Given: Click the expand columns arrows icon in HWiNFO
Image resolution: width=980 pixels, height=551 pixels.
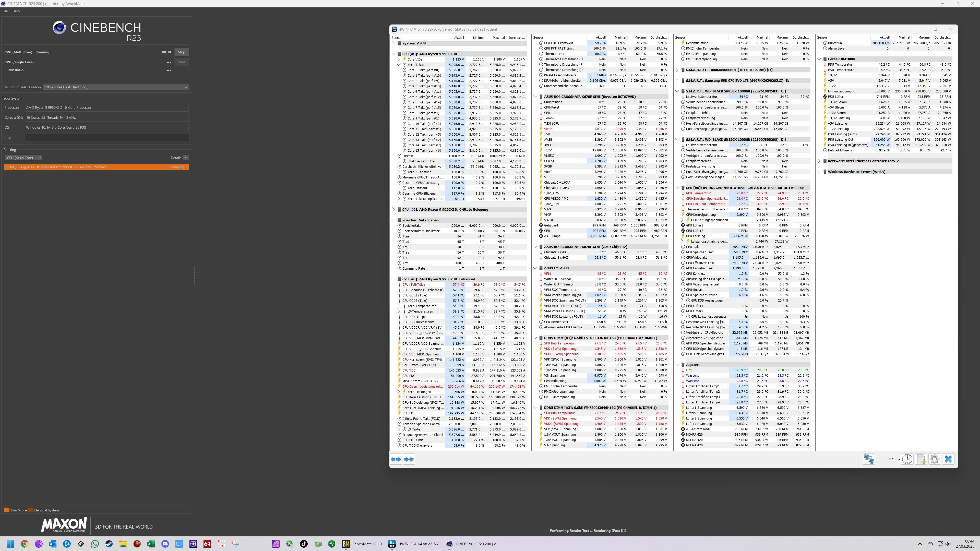Looking at the screenshot, I should click(x=396, y=459).
